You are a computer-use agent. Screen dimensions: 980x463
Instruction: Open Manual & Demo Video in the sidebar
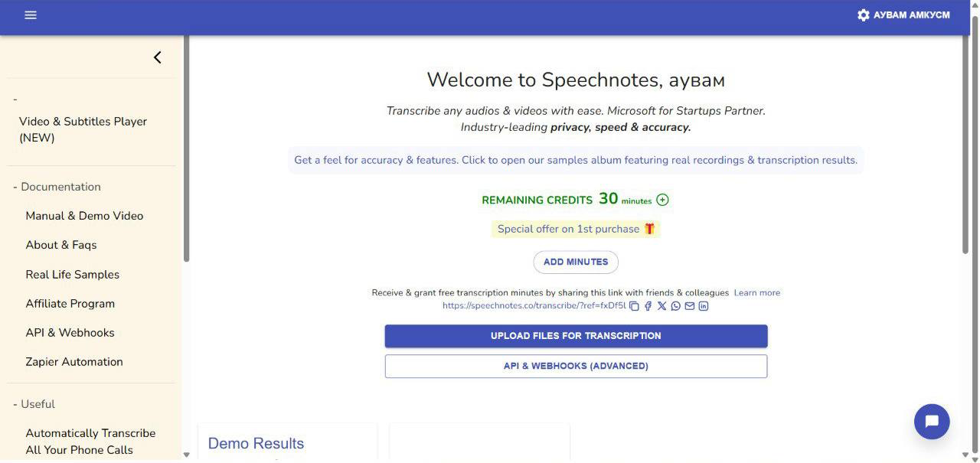84,216
